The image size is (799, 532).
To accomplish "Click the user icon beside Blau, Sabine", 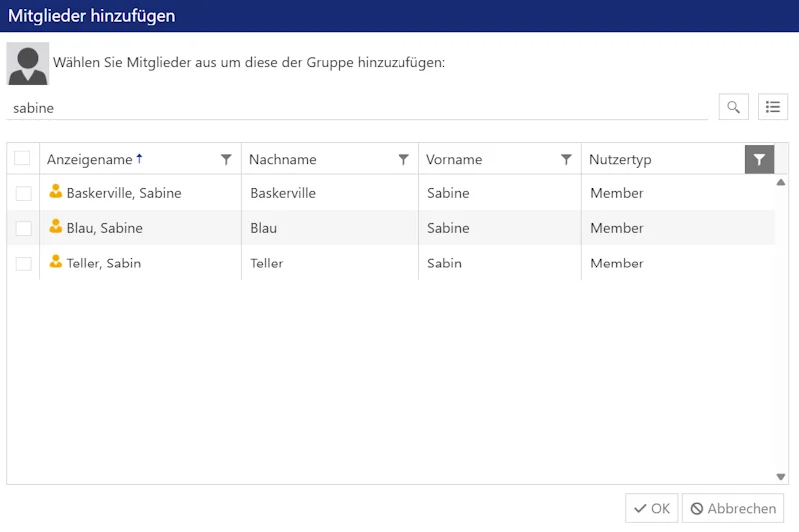I will 56,226.
